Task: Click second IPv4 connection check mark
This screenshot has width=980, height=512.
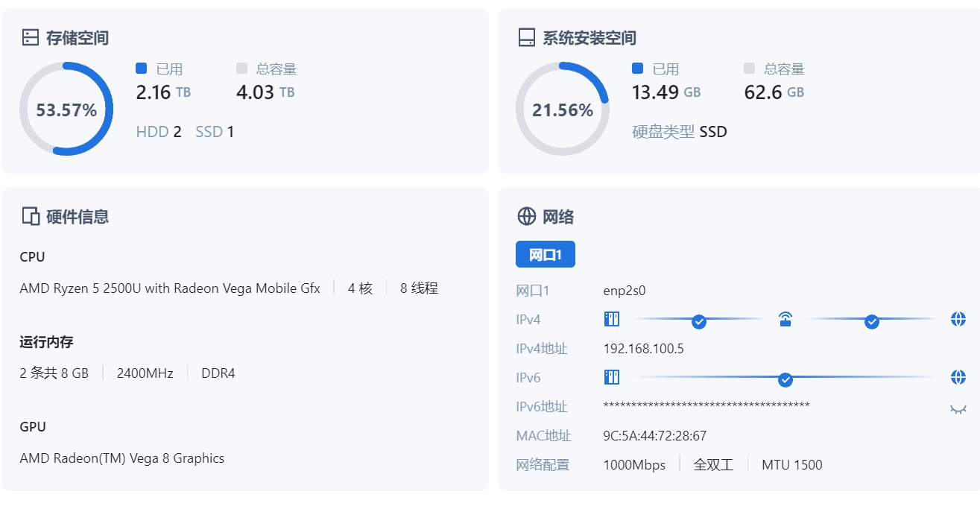Action: 872,322
